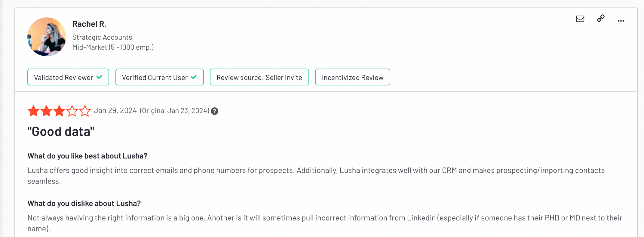
Task: Click the Verified Current User checkmark
Action: (194, 77)
